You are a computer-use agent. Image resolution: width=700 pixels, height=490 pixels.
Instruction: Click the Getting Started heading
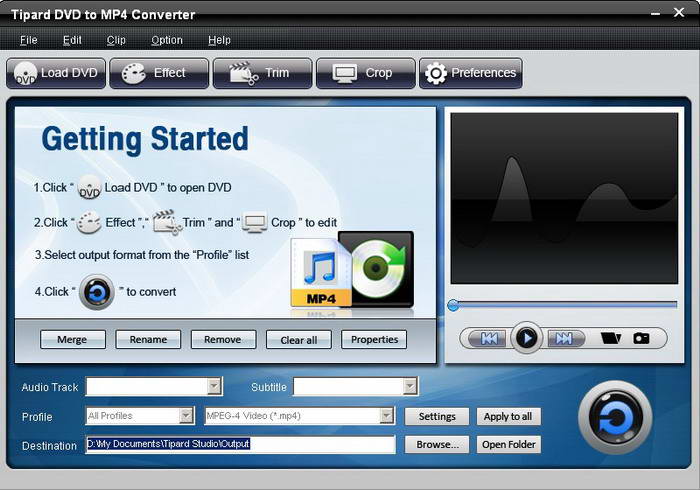[x=145, y=140]
